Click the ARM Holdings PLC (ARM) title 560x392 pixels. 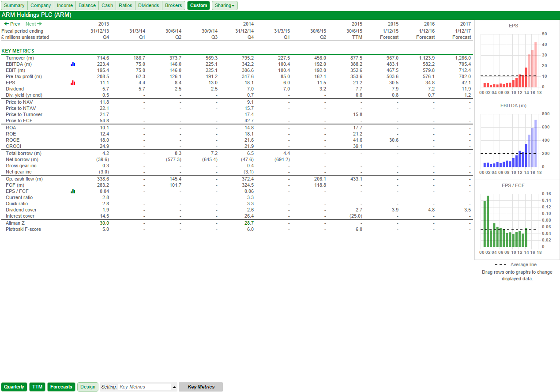(37, 15)
